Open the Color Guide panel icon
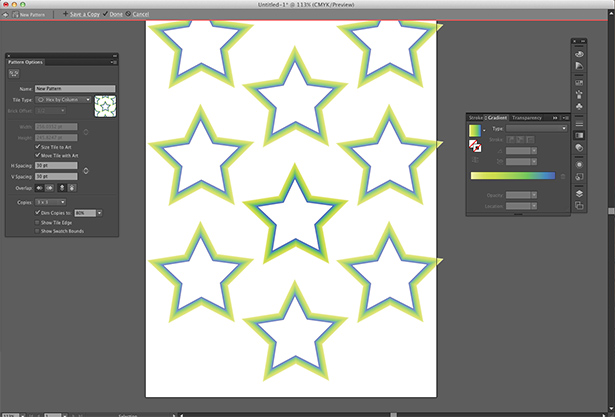Image resolution: width=615 pixels, height=417 pixels. [x=579, y=66]
